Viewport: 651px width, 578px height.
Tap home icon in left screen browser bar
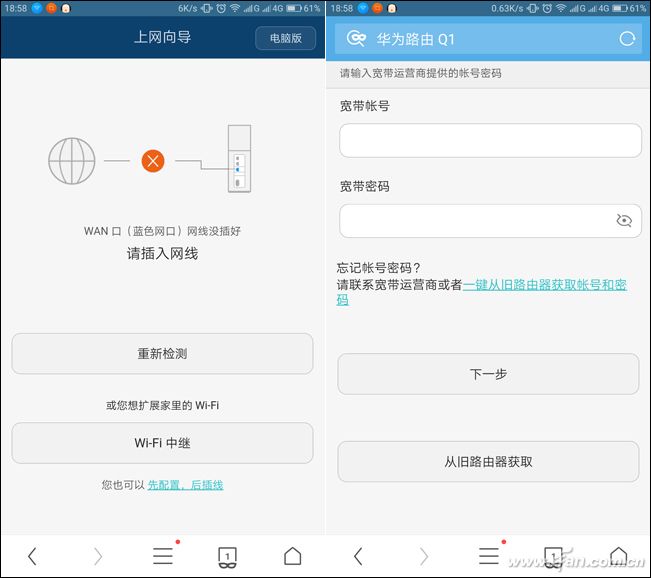click(x=293, y=556)
